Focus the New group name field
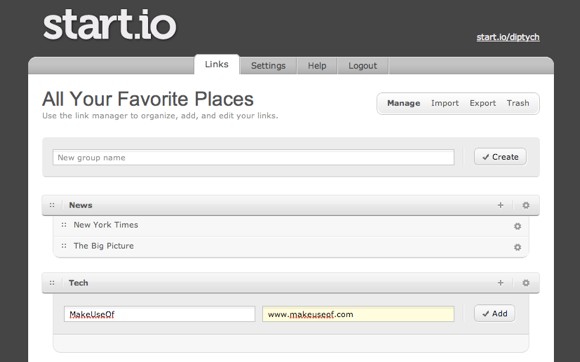This screenshot has height=362, width=580. coord(253,158)
